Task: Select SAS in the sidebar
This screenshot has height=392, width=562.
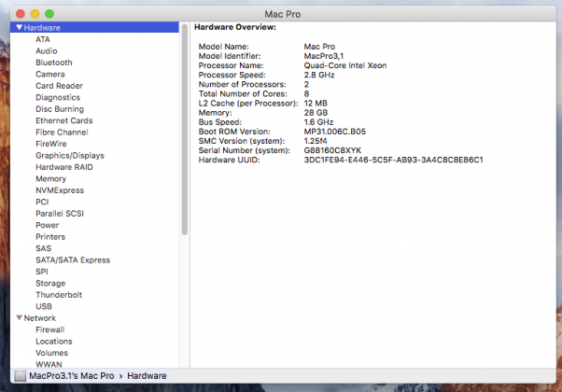Action: click(43, 248)
